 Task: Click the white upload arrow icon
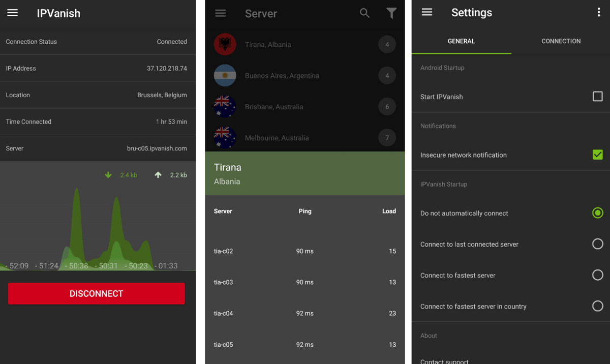click(x=158, y=175)
